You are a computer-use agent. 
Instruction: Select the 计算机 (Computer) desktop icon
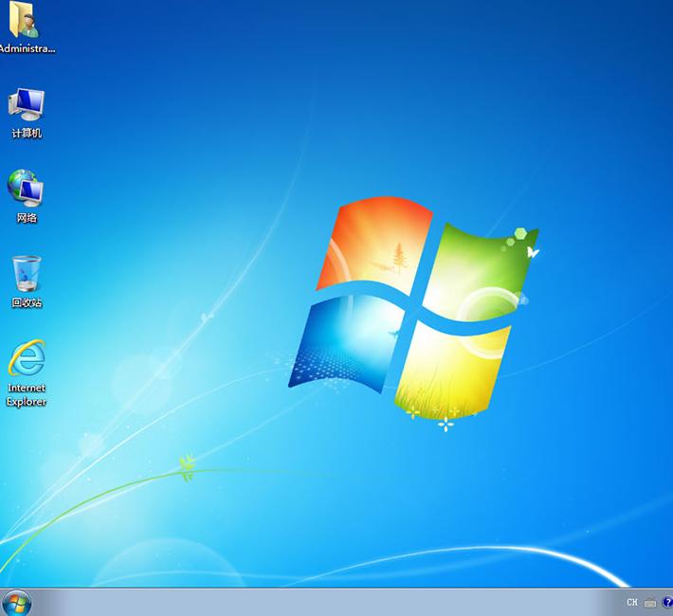click(27, 104)
